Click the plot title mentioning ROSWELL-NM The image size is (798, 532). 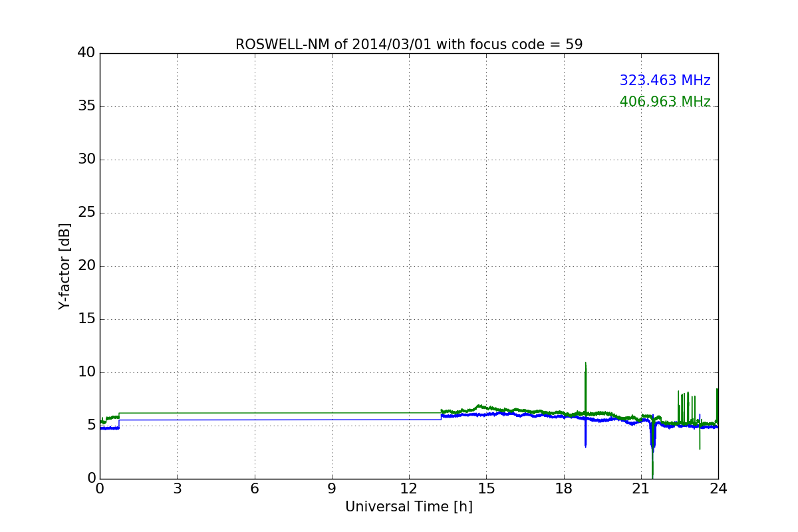(409, 45)
